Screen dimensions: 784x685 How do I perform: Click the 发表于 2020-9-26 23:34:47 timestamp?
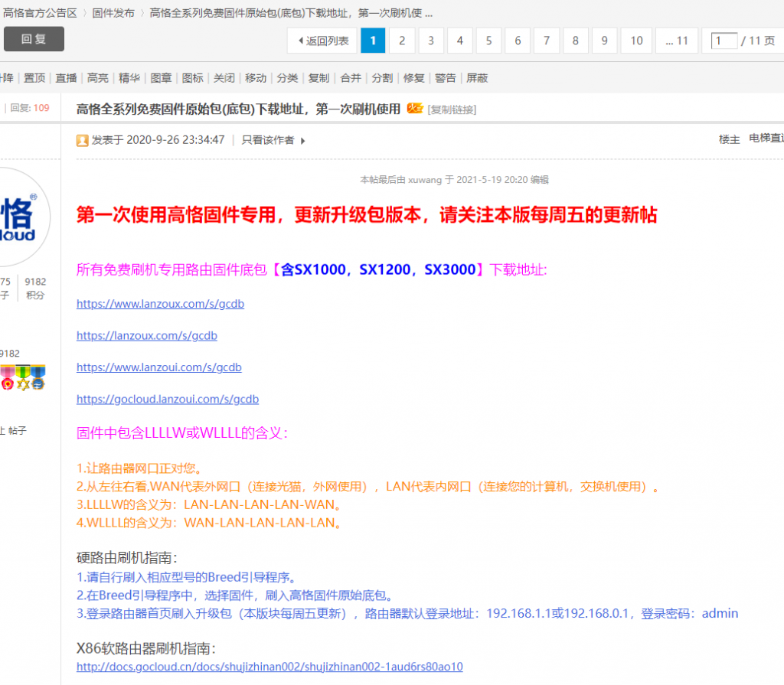pyautogui.click(x=158, y=140)
